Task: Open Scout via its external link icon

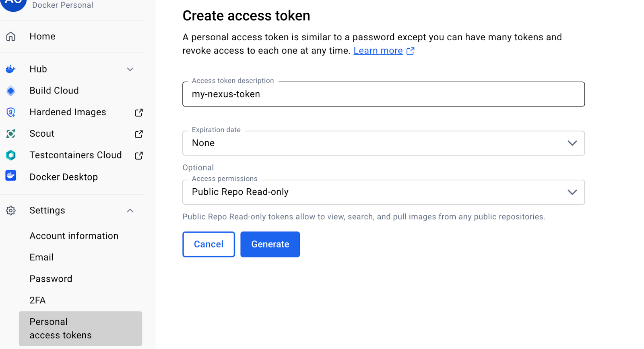Action: point(138,134)
